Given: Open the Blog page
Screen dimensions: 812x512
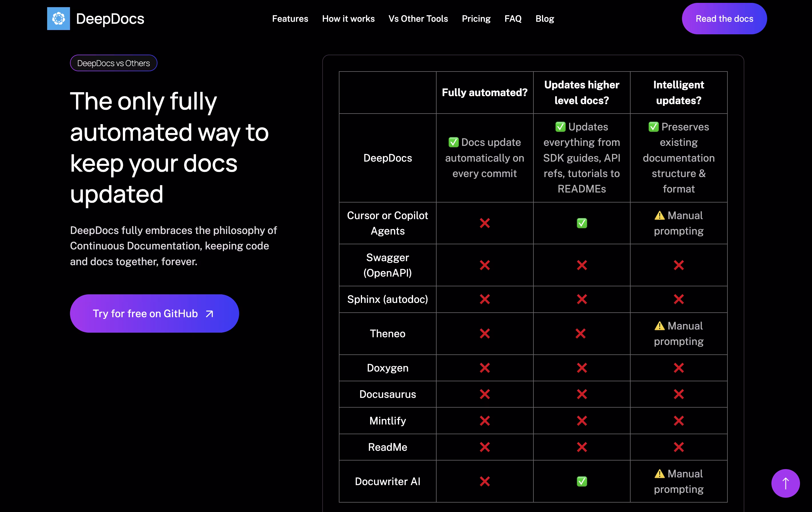Looking at the screenshot, I should click(x=545, y=19).
